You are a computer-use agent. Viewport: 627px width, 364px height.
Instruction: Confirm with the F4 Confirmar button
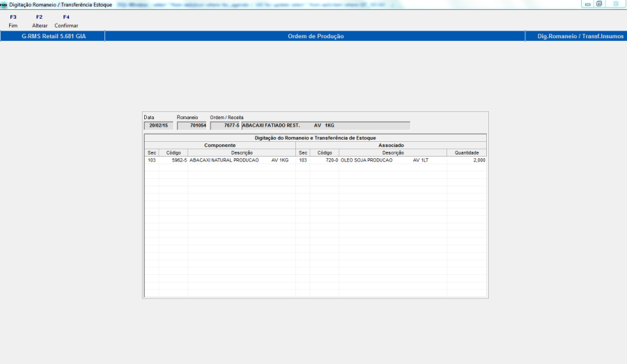click(x=66, y=21)
